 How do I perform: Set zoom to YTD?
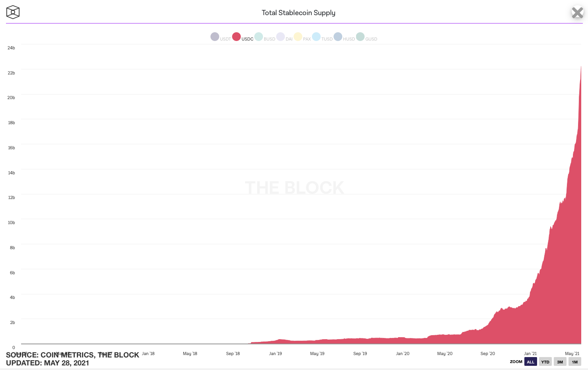pyautogui.click(x=545, y=362)
